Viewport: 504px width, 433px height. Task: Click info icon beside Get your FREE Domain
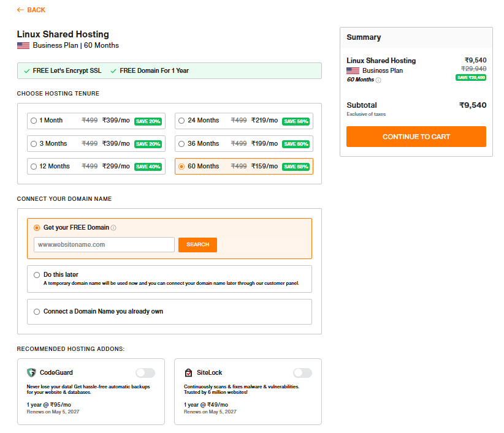coord(113,228)
